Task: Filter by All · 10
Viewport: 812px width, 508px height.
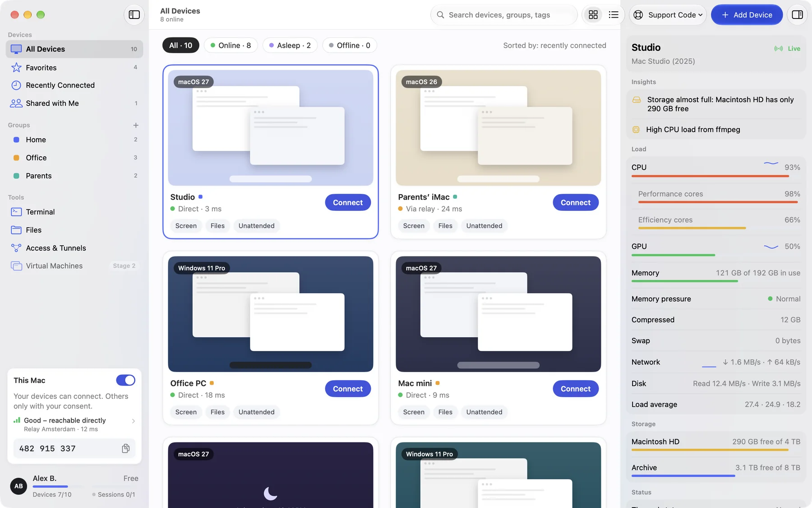Action: point(181,45)
